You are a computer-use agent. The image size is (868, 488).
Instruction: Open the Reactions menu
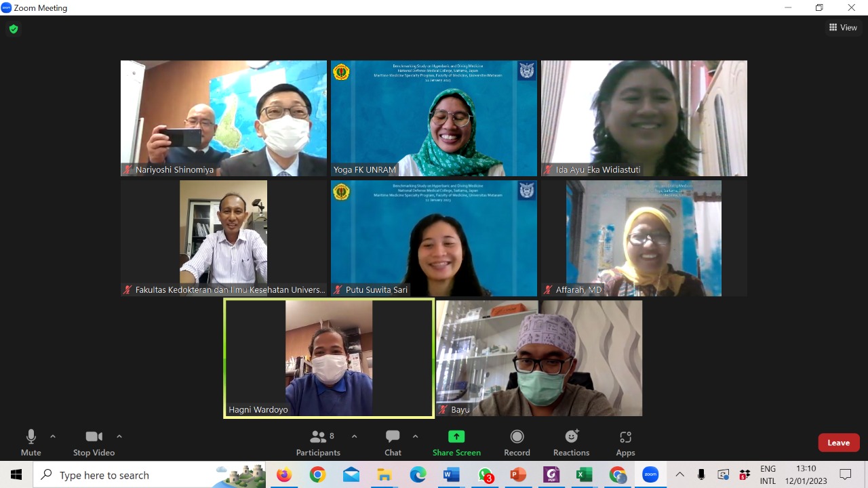[x=571, y=443]
